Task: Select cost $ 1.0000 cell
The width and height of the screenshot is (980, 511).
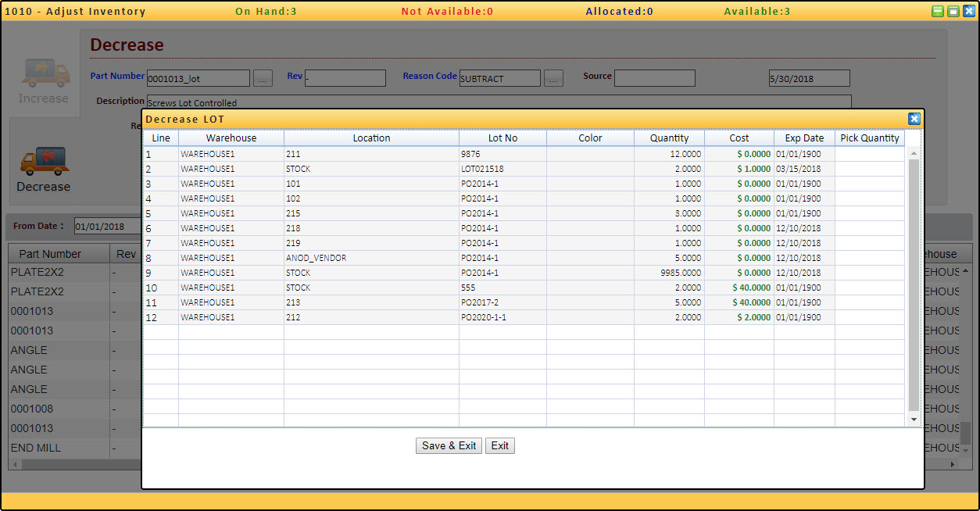Action: click(x=739, y=169)
